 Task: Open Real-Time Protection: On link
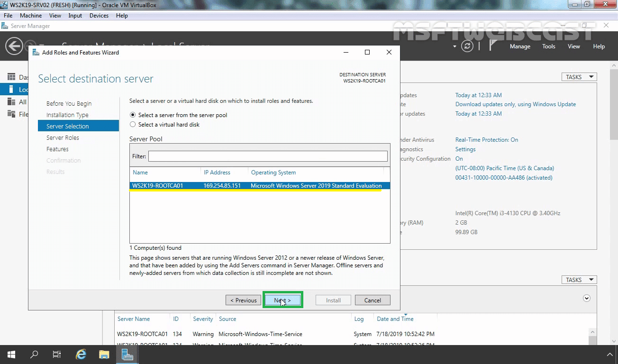pyautogui.click(x=487, y=140)
